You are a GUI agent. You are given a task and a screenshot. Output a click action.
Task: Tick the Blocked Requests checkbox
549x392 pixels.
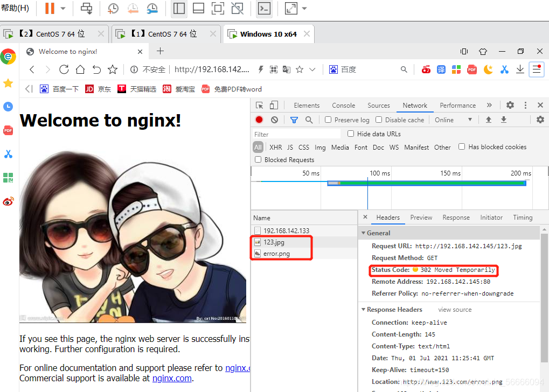258,159
